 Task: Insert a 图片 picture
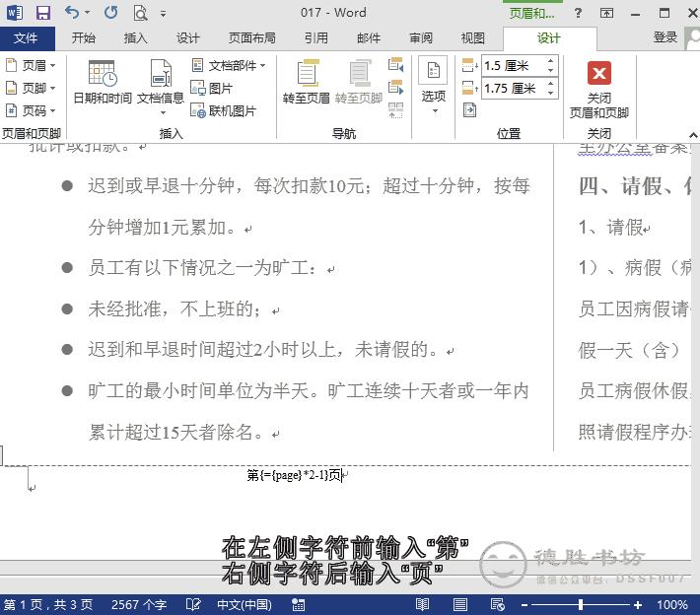(212, 88)
